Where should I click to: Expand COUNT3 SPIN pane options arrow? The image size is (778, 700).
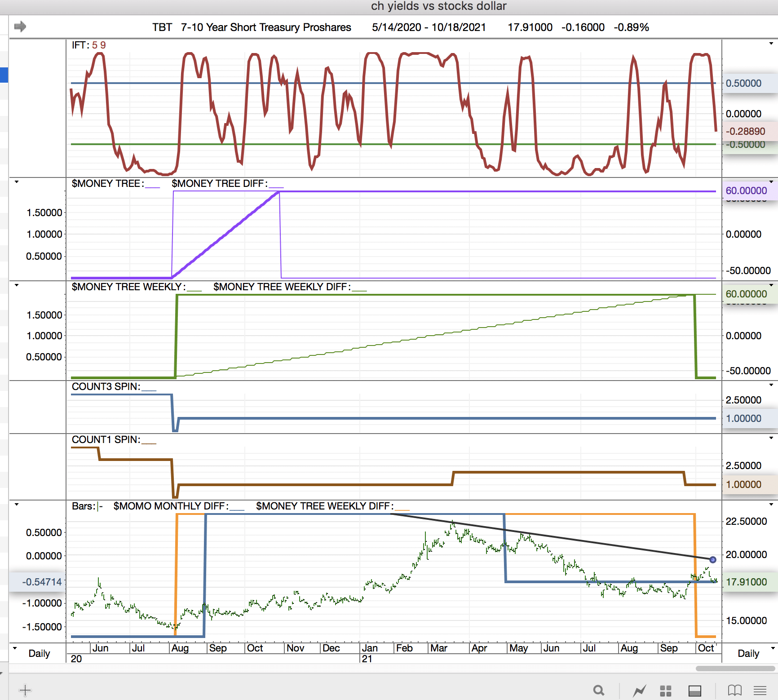[x=771, y=385]
